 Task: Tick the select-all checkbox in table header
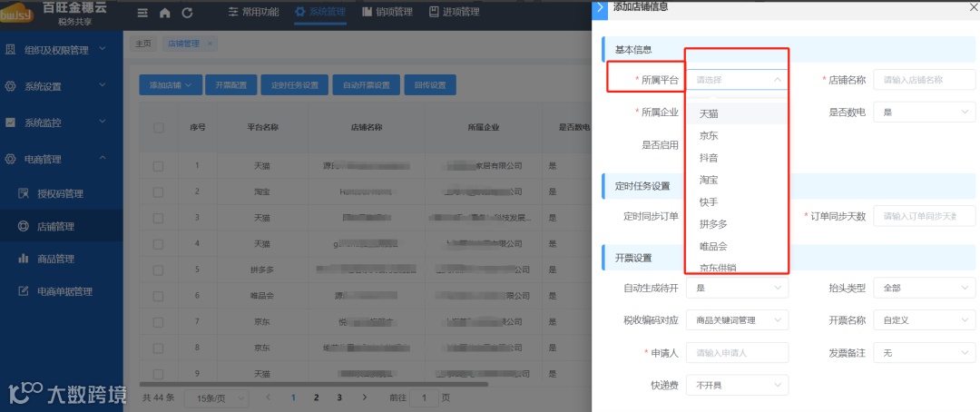[x=158, y=128]
